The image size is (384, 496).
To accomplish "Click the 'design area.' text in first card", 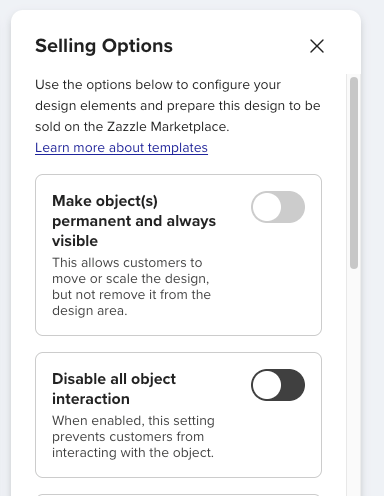I will click(90, 311).
